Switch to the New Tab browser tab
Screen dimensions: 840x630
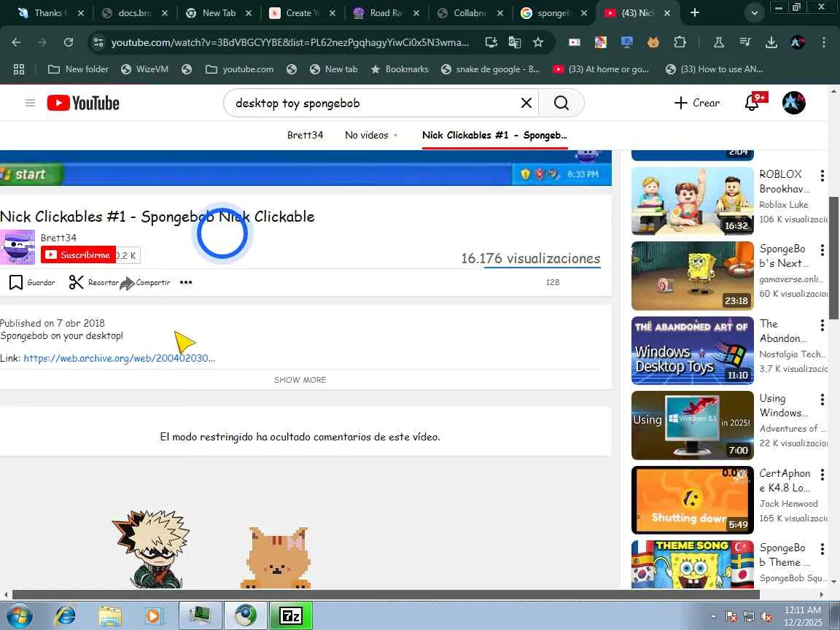tap(219, 13)
